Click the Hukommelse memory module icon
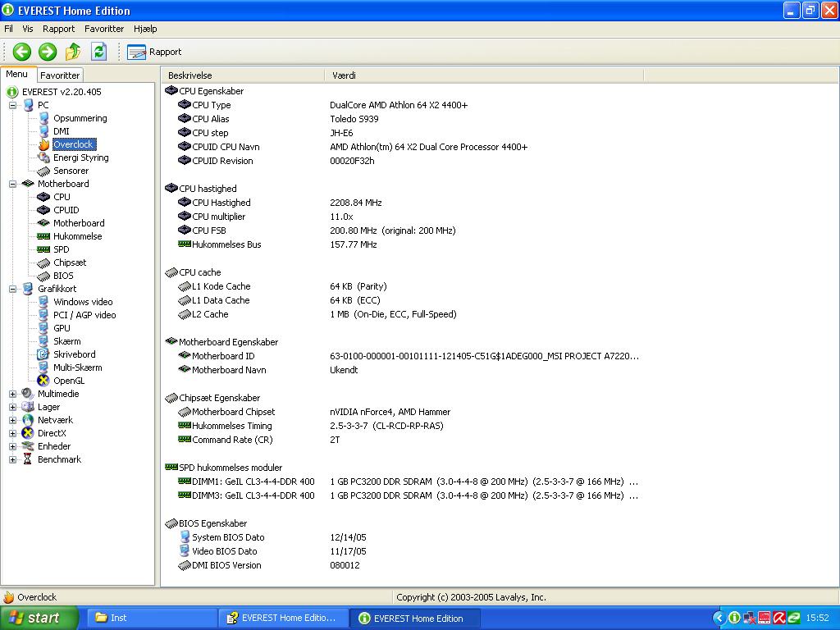 click(43, 236)
